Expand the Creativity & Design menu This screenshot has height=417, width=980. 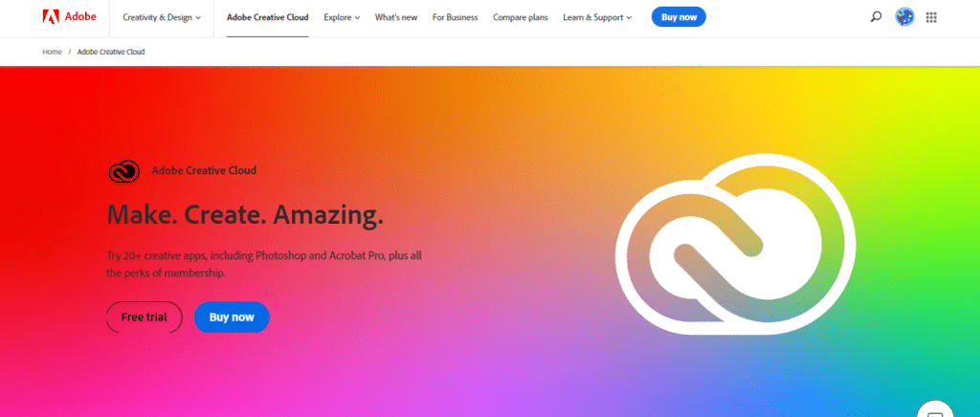tap(162, 17)
